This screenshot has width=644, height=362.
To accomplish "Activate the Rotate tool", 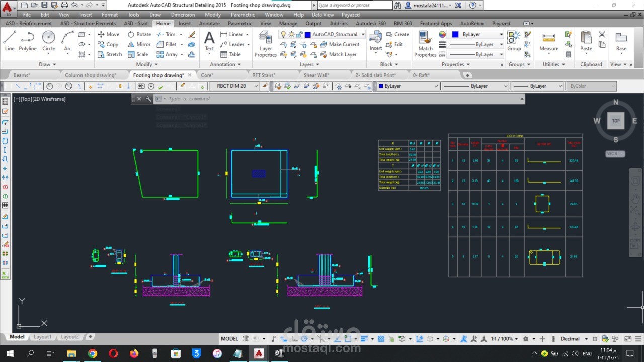I will [x=139, y=34].
